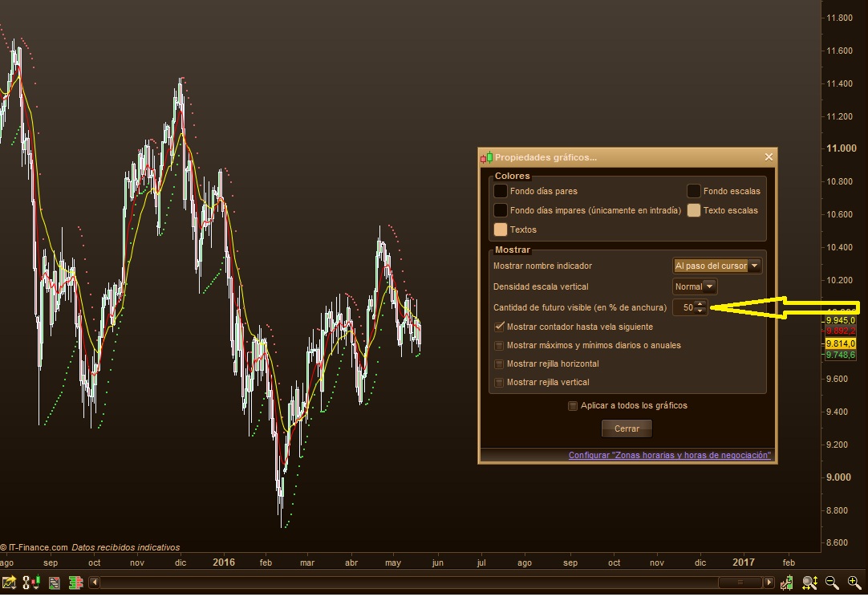This screenshot has width=868, height=597.
Task: Open the Mostrar nombre indicador dropdown
Action: (717, 266)
